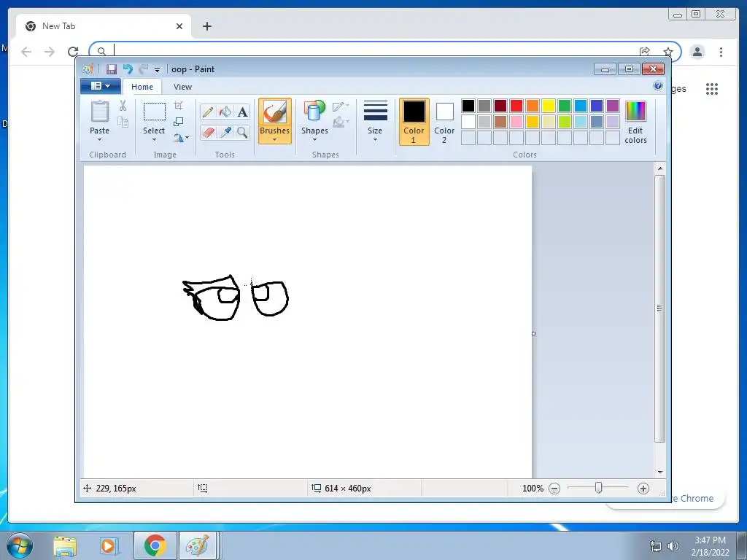
Task: Click the Redo arrow in quick access toolbar
Action: tap(144, 69)
